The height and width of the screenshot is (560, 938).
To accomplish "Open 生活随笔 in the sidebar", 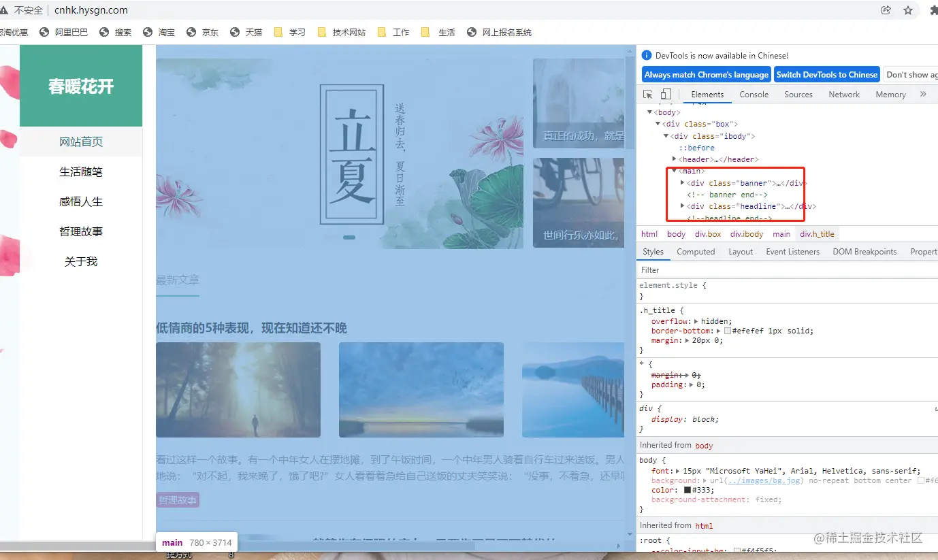I will 81,171.
